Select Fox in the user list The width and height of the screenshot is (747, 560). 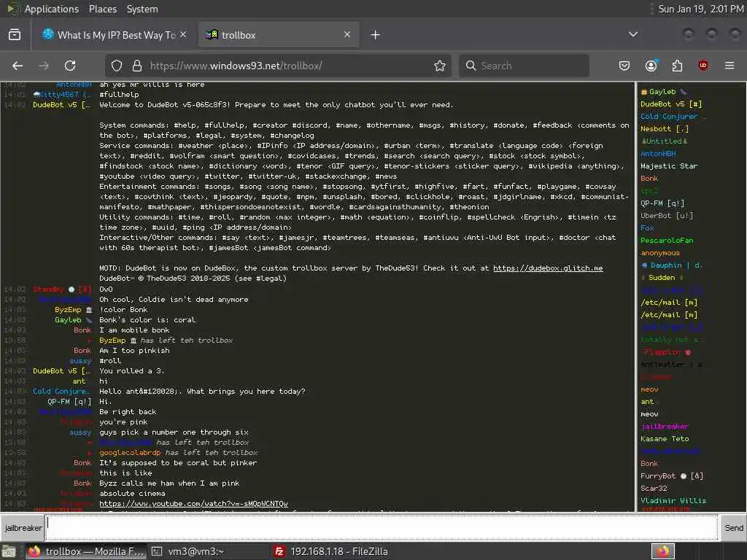647,227
